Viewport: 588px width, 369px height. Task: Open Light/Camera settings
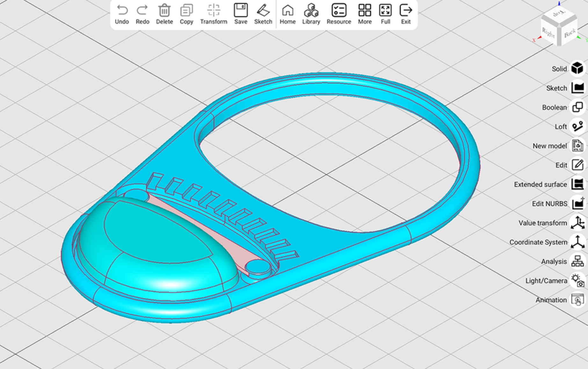(x=577, y=281)
